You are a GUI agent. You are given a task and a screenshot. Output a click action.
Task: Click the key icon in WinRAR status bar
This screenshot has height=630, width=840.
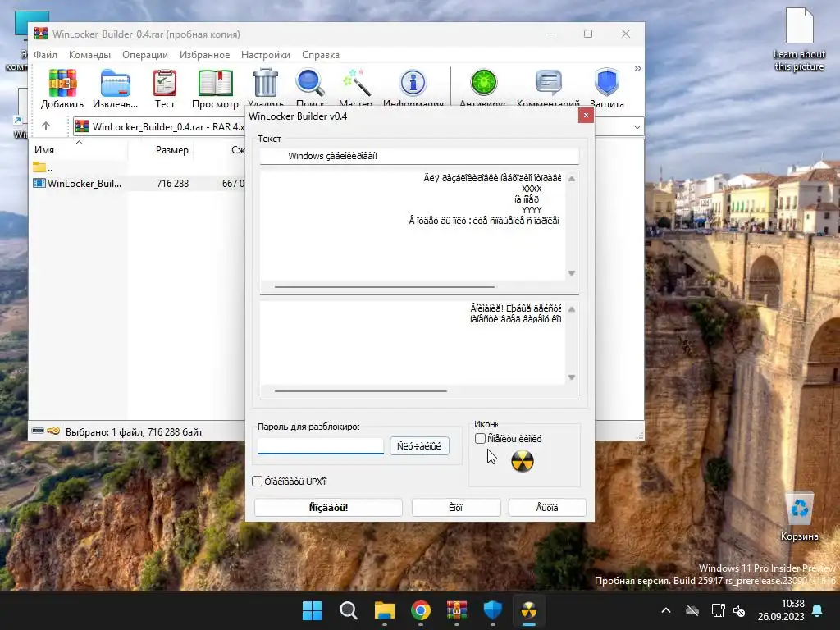(53, 431)
